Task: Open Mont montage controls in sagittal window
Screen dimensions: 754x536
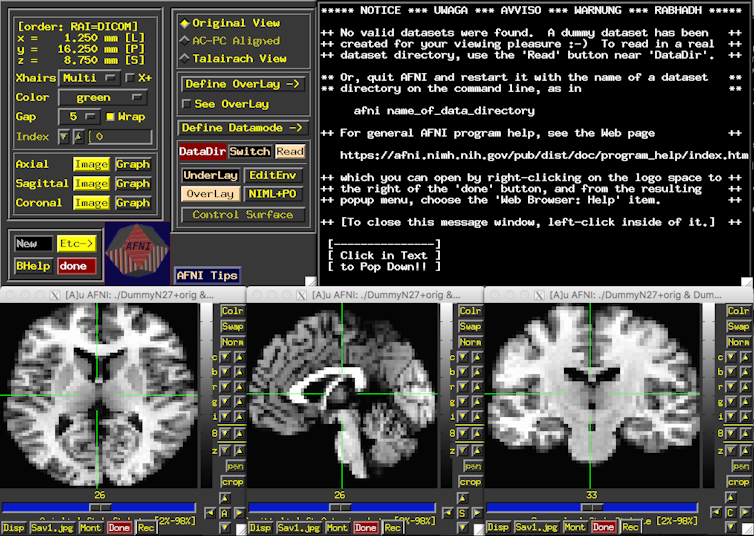Action: pyautogui.click(x=337, y=528)
